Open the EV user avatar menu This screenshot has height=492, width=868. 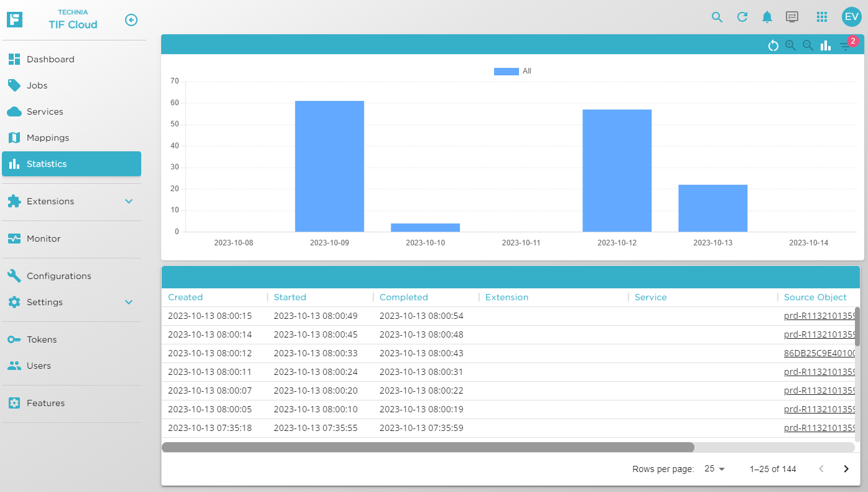(851, 17)
